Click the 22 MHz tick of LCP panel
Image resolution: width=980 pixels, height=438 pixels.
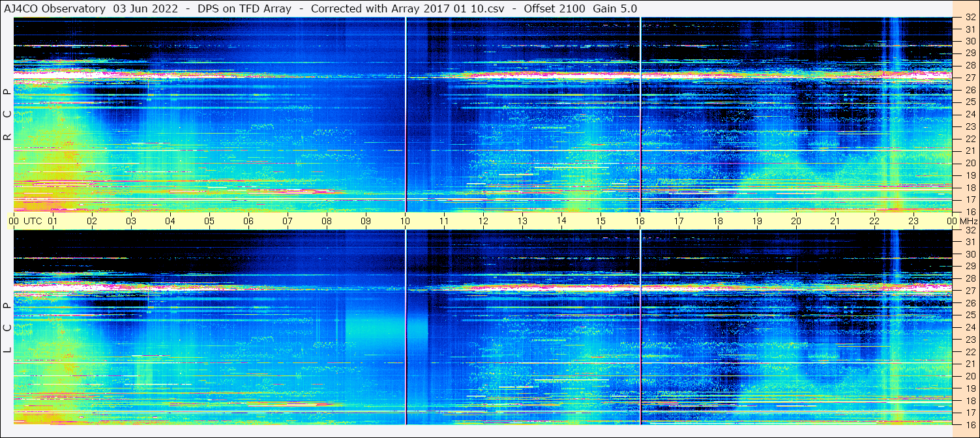970,352
